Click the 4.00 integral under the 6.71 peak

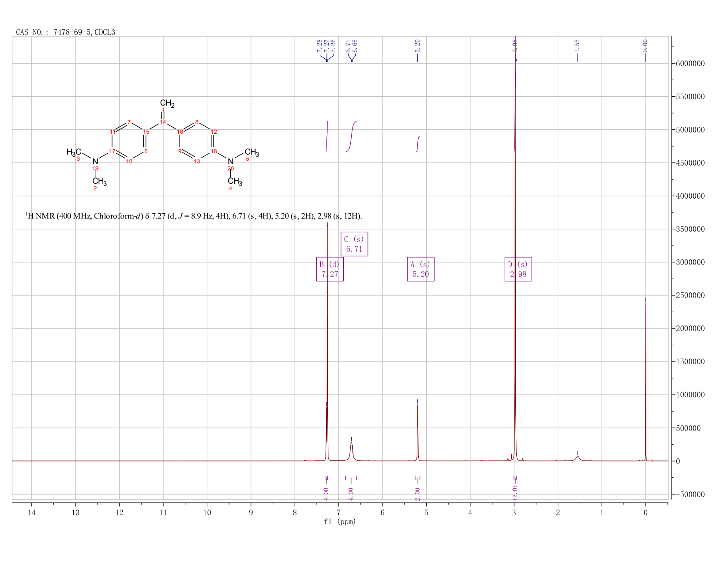click(x=351, y=494)
